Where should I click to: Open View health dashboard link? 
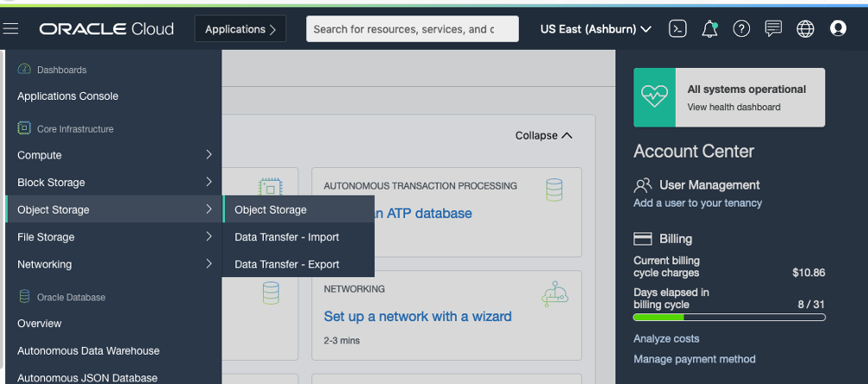pyautogui.click(x=734, y=108)
